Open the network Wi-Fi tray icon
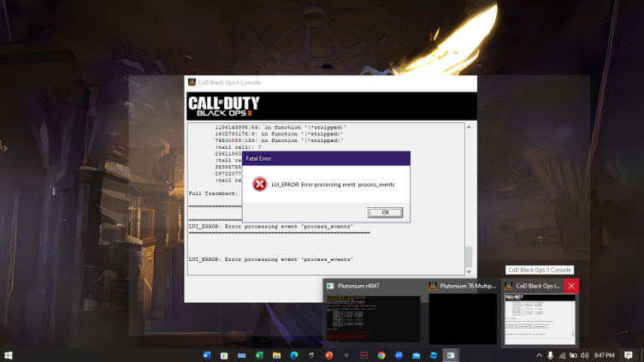The height and width of the screenshot is (362, 644). [562, 355]
